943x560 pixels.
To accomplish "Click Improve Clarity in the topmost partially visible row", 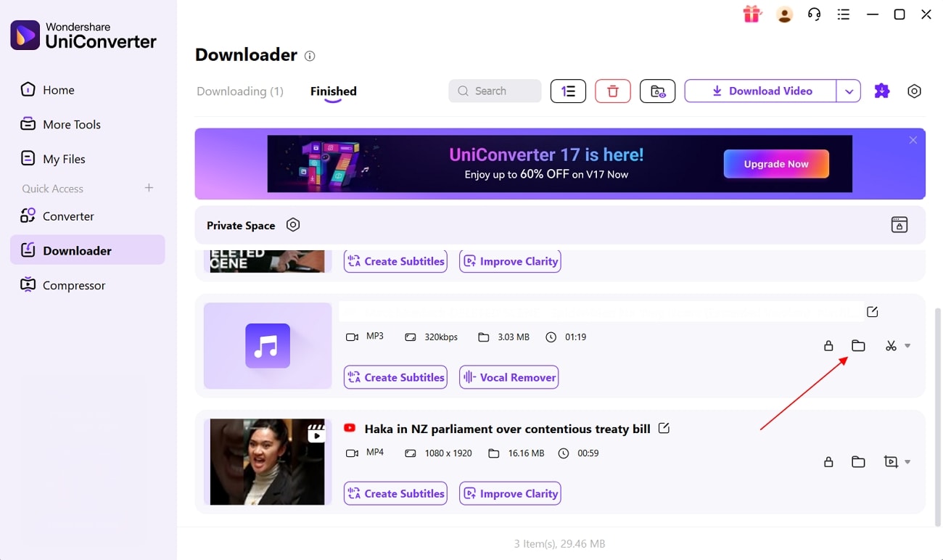I will [510, 261].
